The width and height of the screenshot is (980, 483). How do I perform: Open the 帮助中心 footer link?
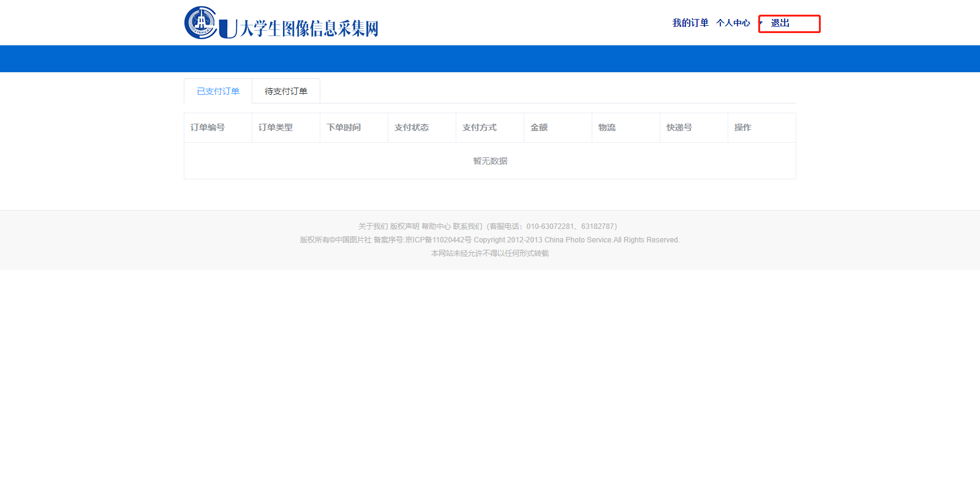(435, 227)
